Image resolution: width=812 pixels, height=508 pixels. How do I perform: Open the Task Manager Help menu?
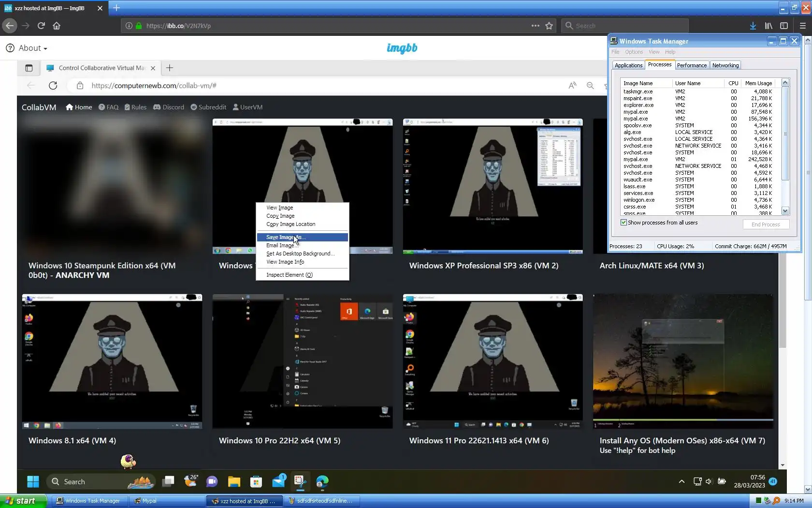pyautogui.click(x=670, y=52)
